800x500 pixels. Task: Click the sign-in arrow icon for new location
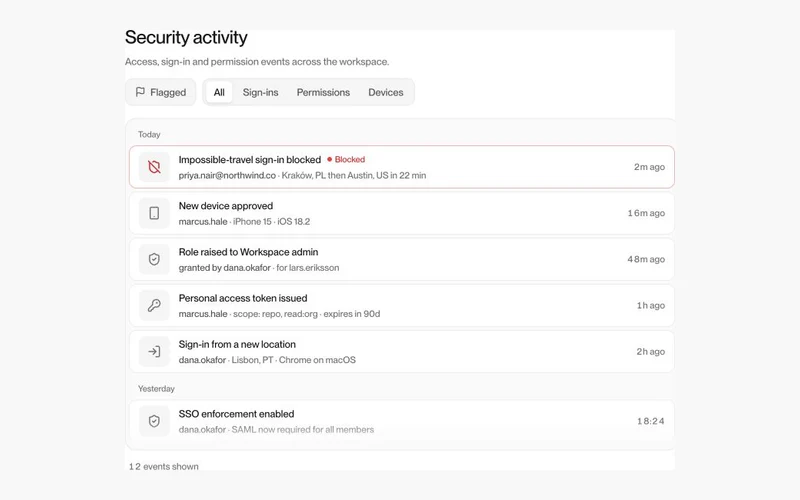pos(154,352)
